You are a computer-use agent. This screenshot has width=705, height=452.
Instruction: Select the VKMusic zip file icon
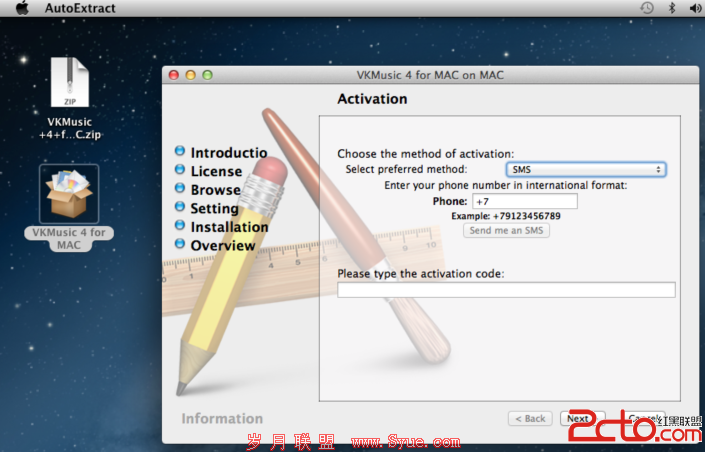[x=69, y=82]
